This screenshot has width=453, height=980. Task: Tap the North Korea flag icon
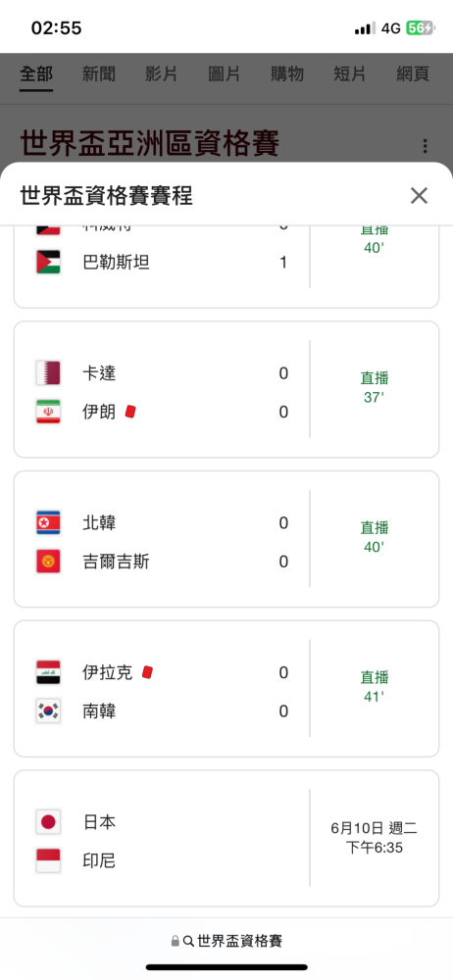(x=48, y=522)
